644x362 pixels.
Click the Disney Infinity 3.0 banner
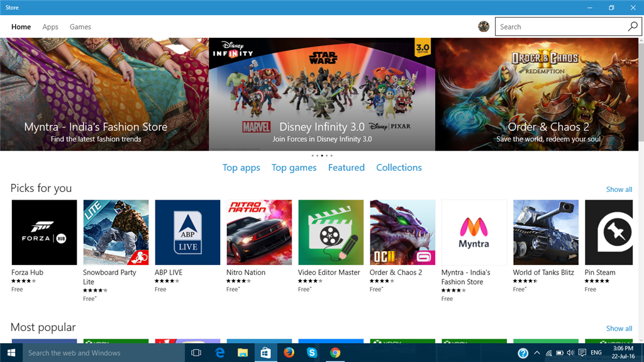pos(322,94)
